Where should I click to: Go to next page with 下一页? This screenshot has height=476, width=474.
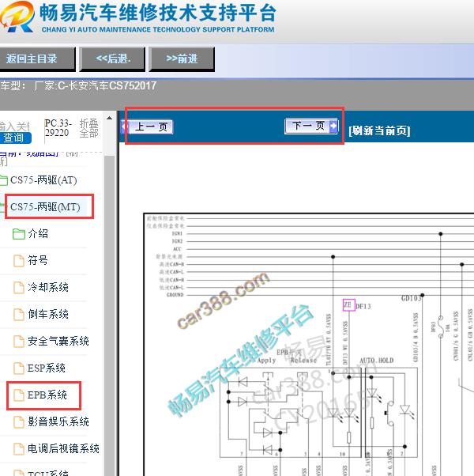309,127
